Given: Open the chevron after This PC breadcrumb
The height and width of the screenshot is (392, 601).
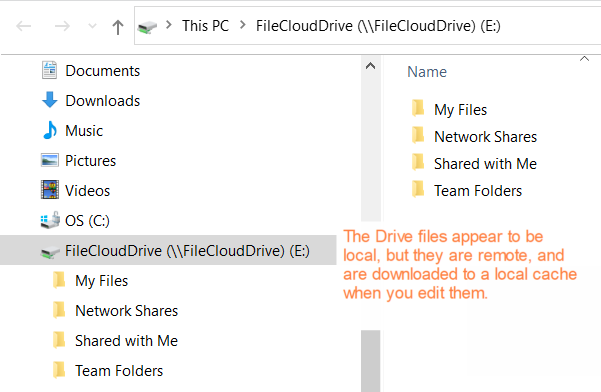Looking at the screenshot, I should pos(242,25).
